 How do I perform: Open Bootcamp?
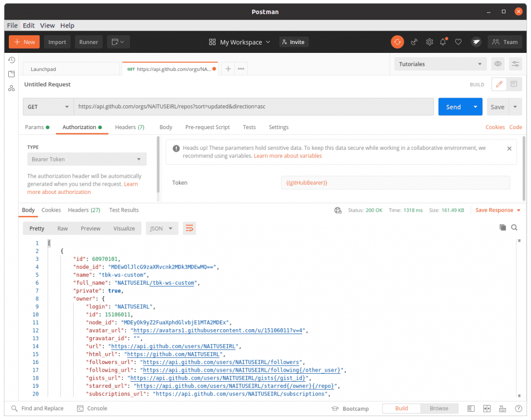(x=350, y=409)
